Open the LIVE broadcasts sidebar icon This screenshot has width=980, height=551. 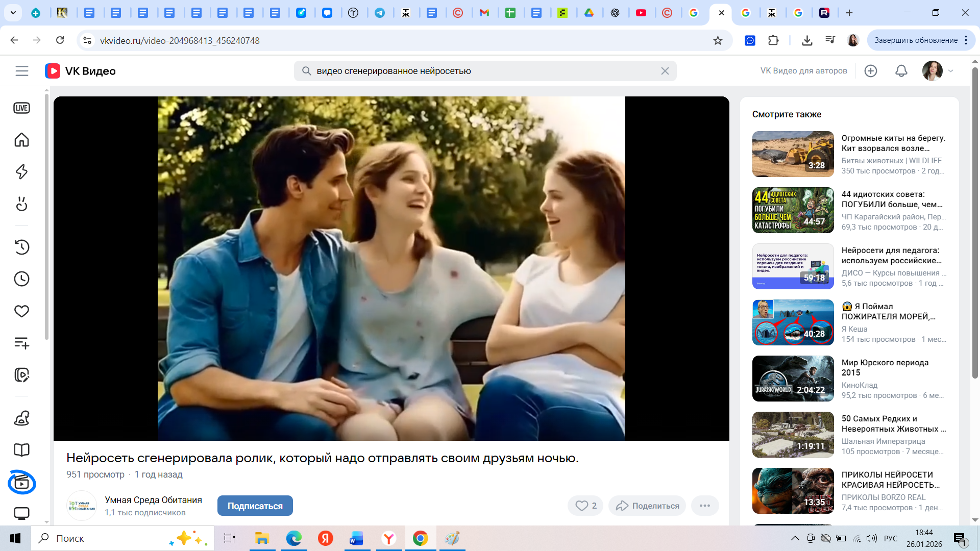pyautogui.click(x=21, y=108)
